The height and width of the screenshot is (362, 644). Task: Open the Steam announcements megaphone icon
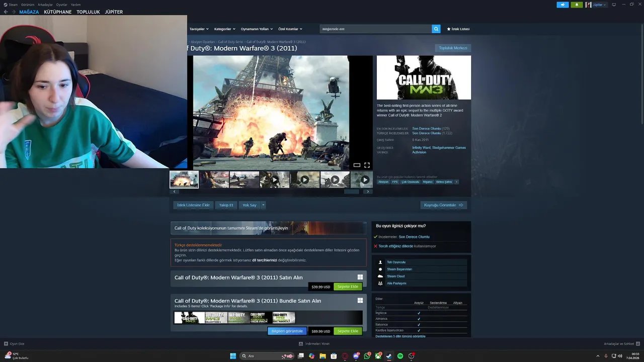[562, 5]
